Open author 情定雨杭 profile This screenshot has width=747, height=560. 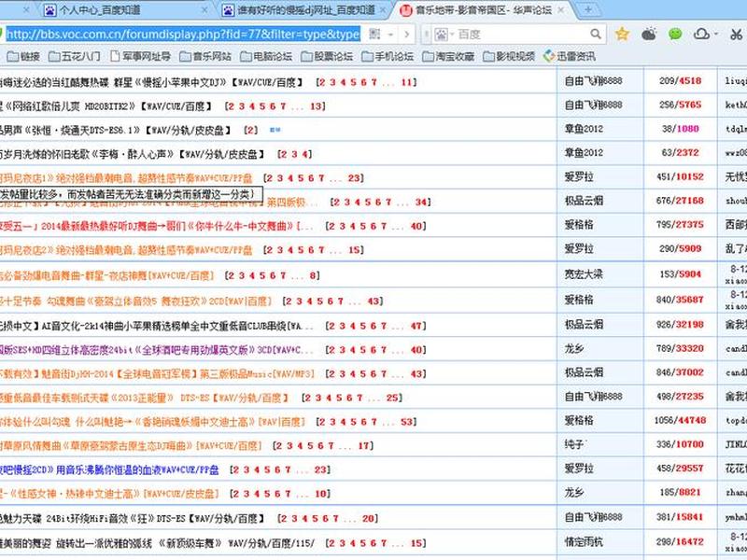point(584,541)
